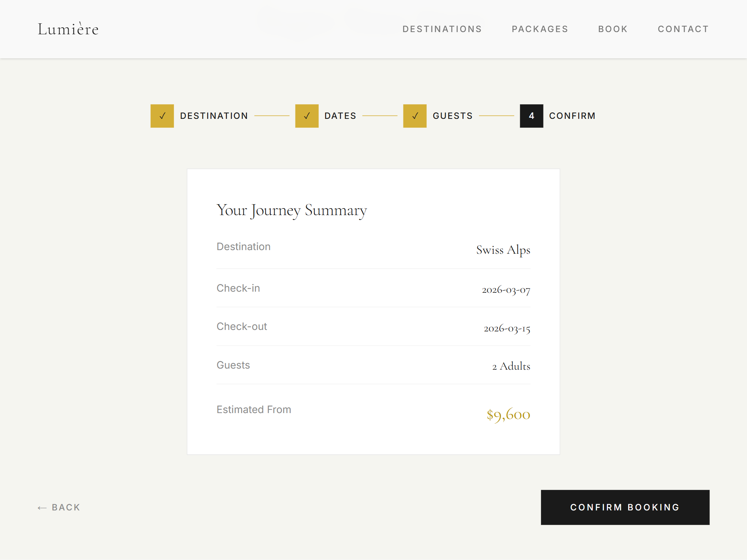Click the back arrow icon
This screenshot has width=747, height=560.
tap(42, 508)
